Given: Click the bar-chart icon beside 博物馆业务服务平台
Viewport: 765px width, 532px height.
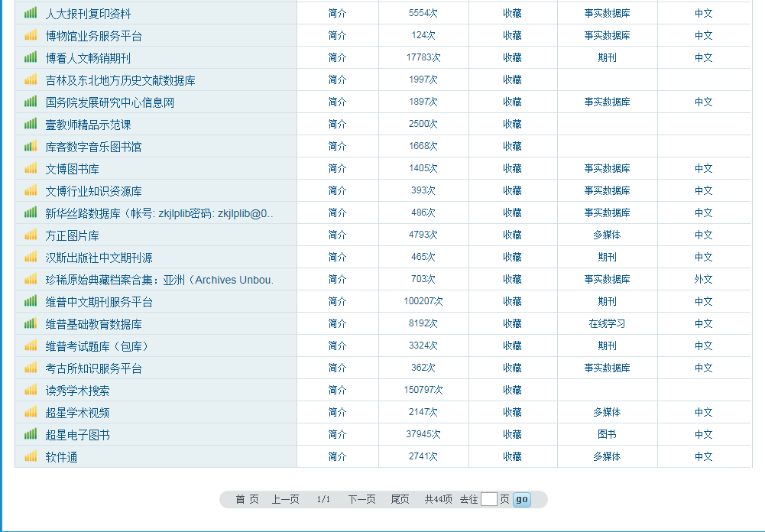Looking at the screenshot, I should (x=31, y=35).
